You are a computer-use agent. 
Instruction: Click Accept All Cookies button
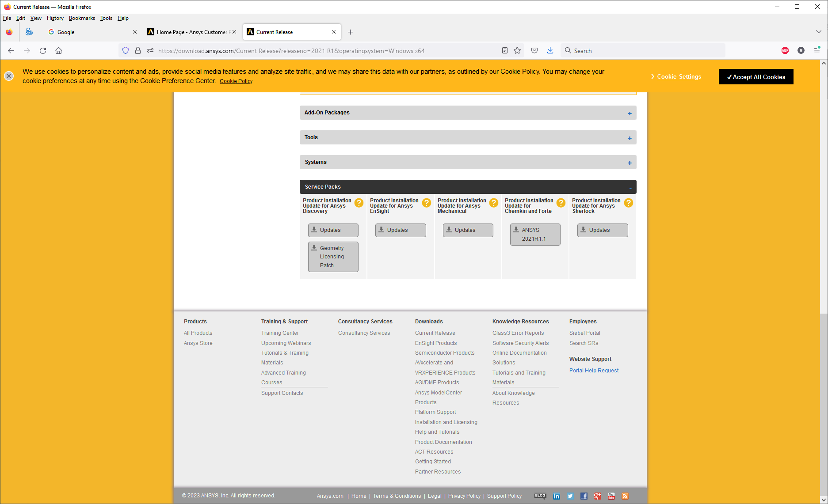tap(756, 77)
